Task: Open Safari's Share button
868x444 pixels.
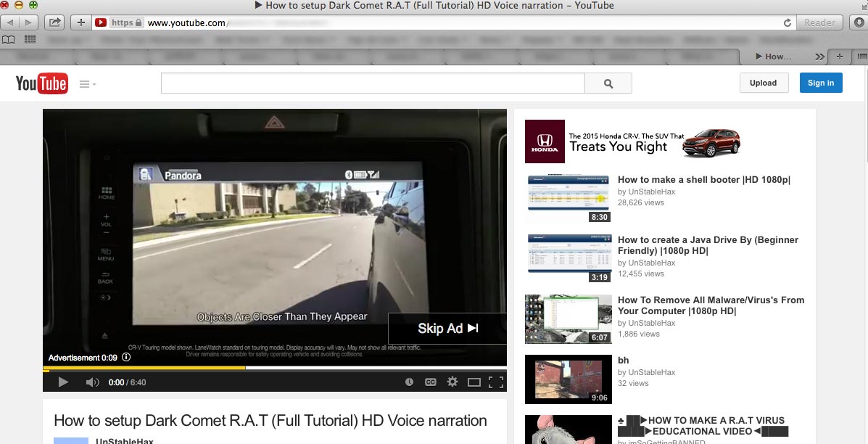Action: pos(54,22)
